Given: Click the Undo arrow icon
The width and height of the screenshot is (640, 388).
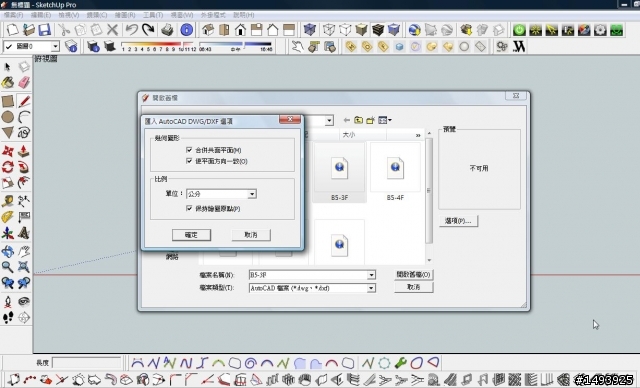Looking at the screenshot, I should pyautogui.click(x=131, y=30).
